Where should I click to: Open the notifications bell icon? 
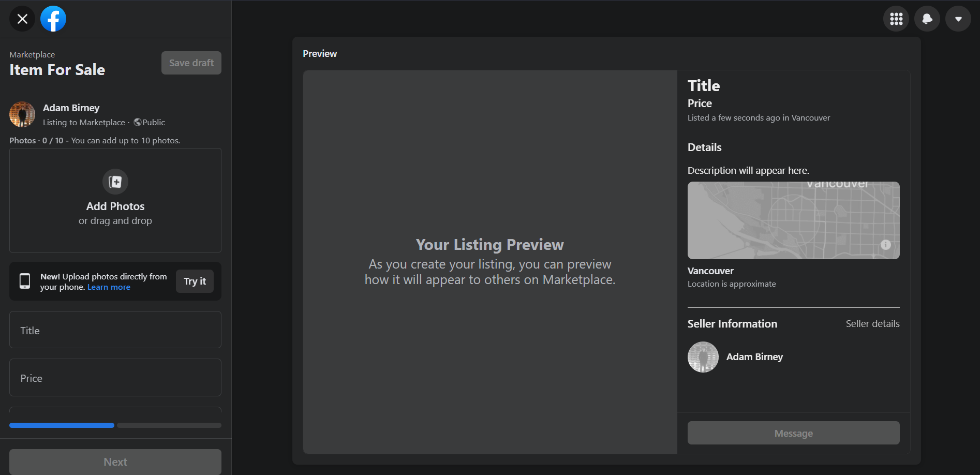[x=927, y=19]
